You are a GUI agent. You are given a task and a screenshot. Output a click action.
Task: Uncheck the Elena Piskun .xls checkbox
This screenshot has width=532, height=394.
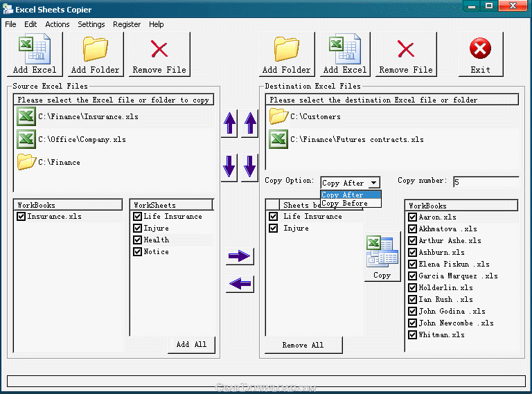[x=413, y=264]
